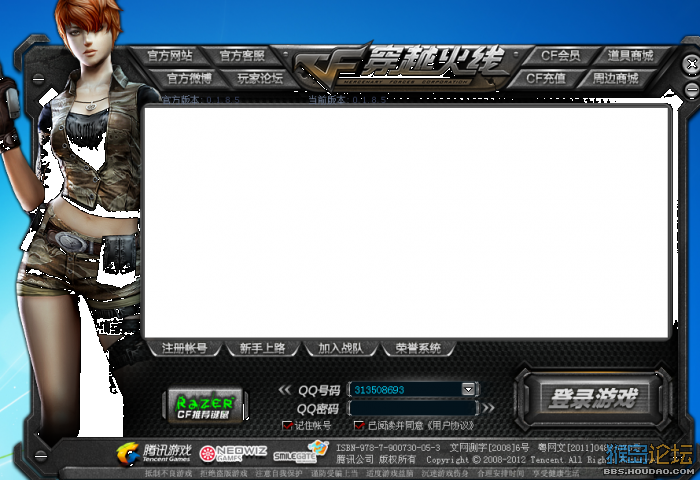700x480 pixels.
Task: Focus the QQ密码 password field
Action: (x=412, y=408)
